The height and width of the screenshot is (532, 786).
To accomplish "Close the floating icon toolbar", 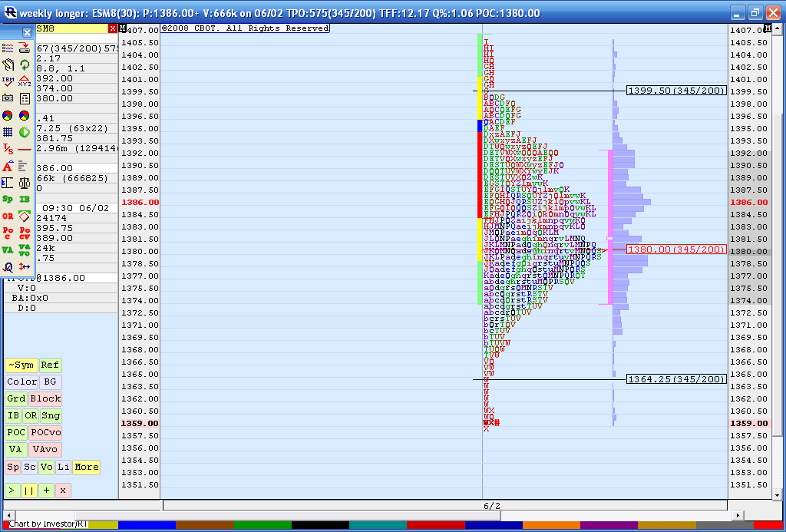I will click(27, 32).
